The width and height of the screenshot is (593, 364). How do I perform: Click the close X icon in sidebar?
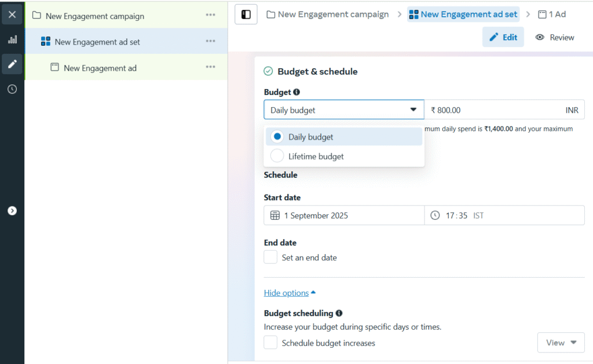pyautogui.click(x=12, y=14)
